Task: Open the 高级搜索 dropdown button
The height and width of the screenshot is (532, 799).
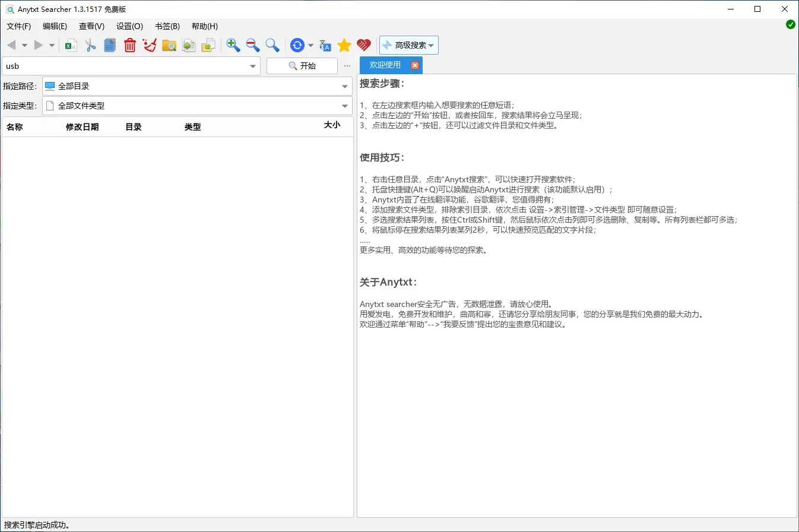Action: pos(409,45)
